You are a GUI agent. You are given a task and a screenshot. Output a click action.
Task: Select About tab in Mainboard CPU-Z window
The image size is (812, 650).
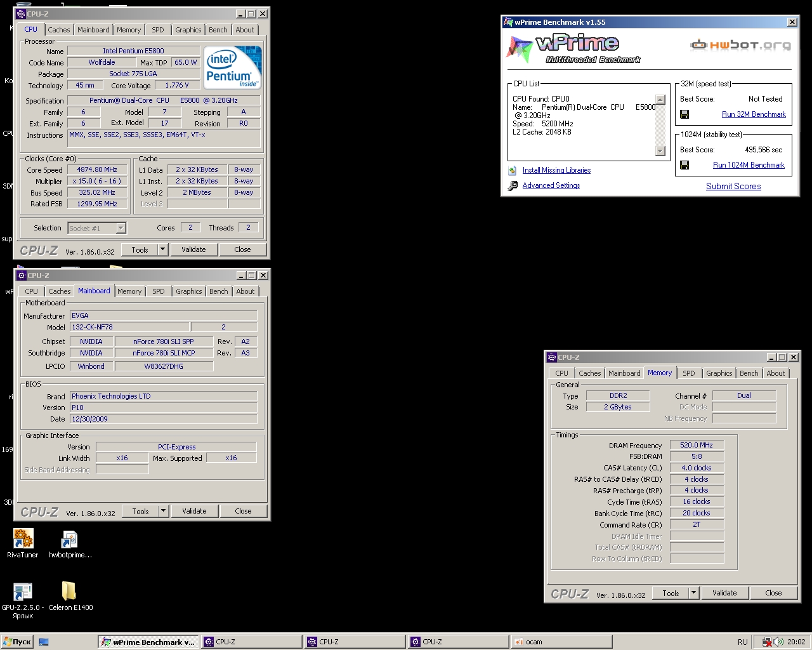246,291
